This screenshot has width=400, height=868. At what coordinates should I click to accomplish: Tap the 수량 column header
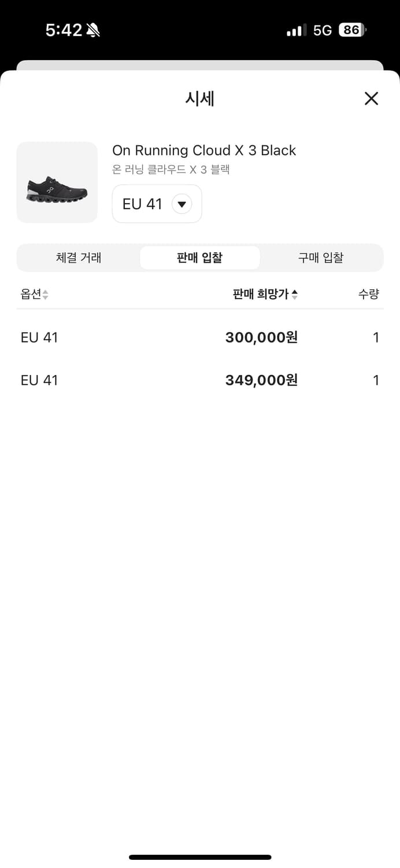[x=368, y=295]
